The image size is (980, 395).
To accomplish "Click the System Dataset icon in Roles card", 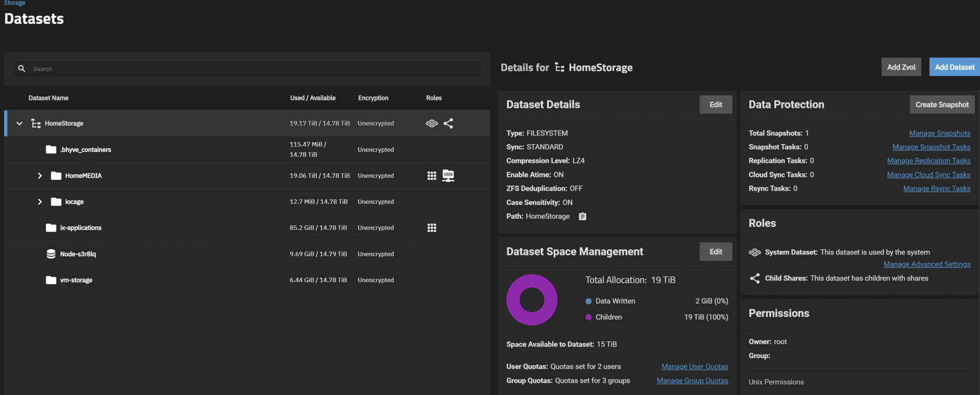I will pos(755,252).
